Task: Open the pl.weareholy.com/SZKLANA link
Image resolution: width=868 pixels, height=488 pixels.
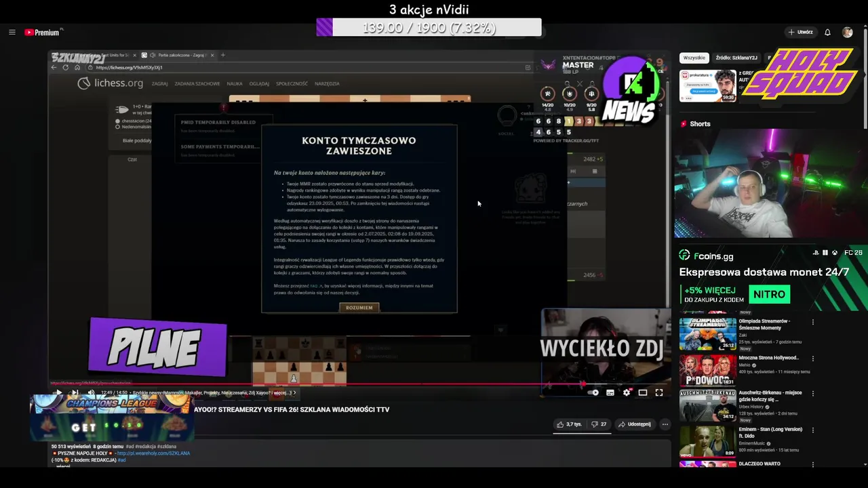Action: (x=153, y=453)
